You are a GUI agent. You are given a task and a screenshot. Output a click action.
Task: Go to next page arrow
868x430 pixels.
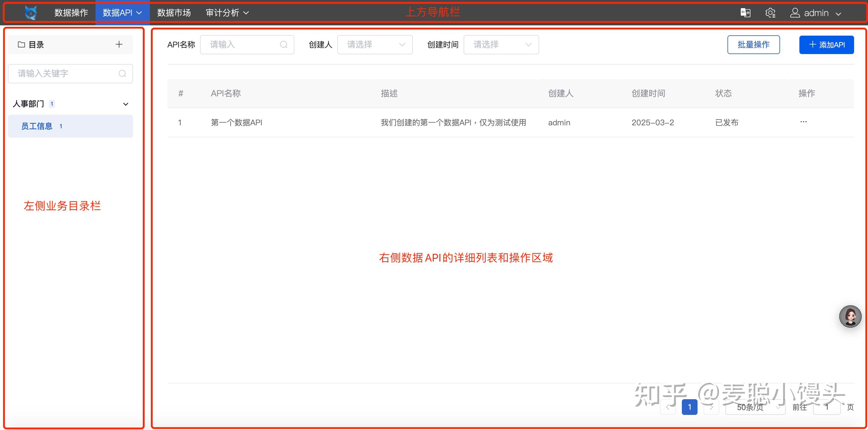point(711,407)
